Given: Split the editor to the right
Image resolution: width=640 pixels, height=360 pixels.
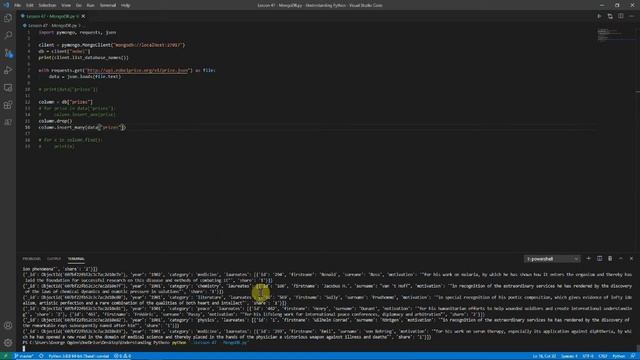Looking at the screenshot, I should tap(620, 16).
